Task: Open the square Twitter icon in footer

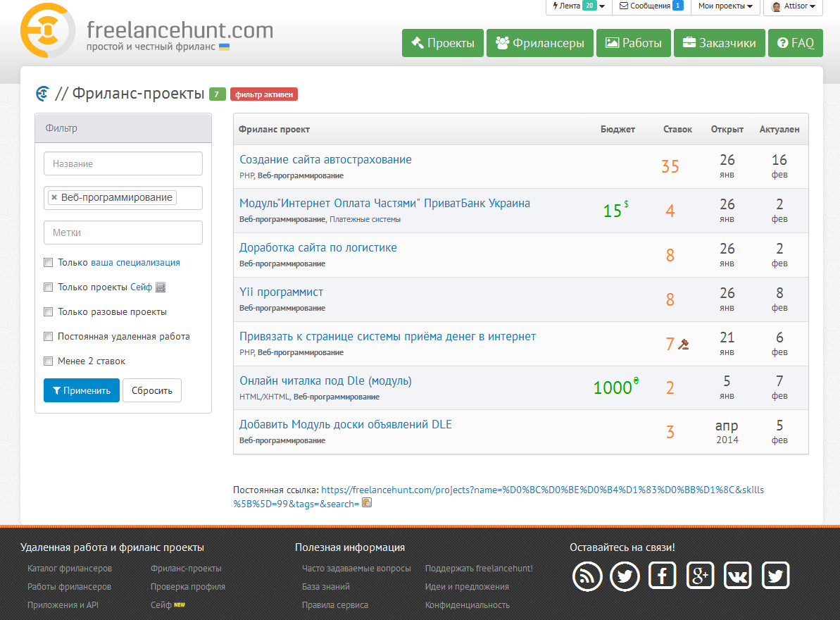Action: (x=775, y=576)
